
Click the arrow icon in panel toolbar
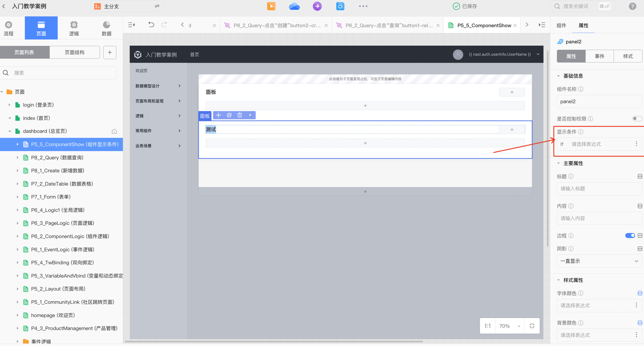250,115
